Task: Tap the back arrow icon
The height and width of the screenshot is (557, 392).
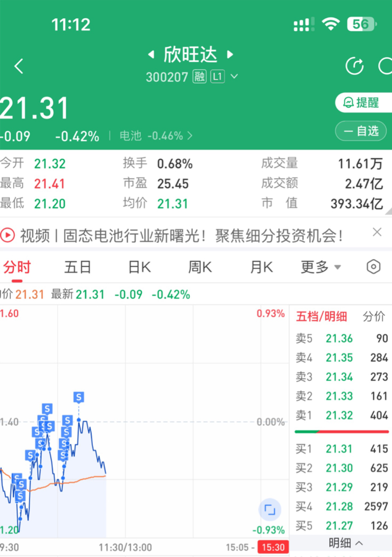Action: (19, 66)
